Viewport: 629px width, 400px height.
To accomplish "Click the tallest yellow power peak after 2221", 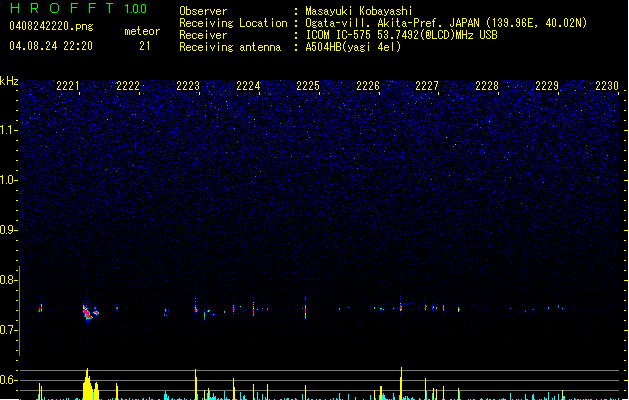I will (x=87, y=384).
